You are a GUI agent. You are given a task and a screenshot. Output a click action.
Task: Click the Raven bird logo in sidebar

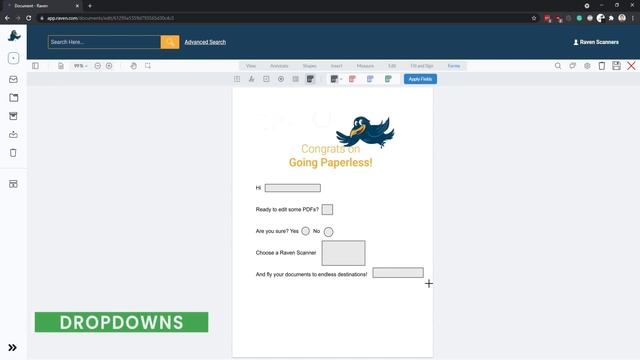14,36
